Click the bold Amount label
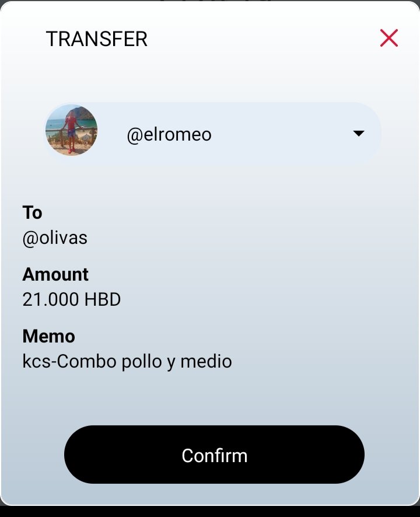The height and width of the screenshot is (517, 420). [55, 274]
